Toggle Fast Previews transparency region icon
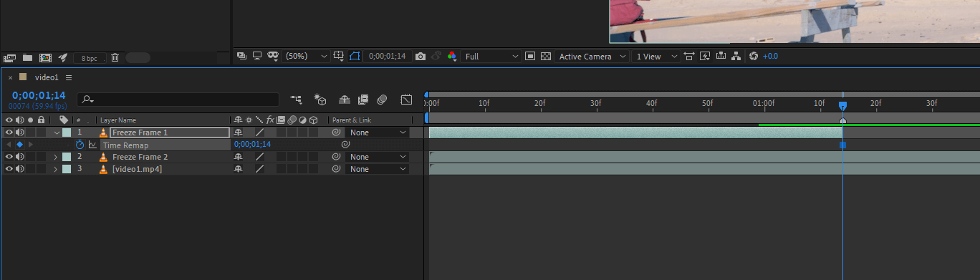 coord(530,56)
